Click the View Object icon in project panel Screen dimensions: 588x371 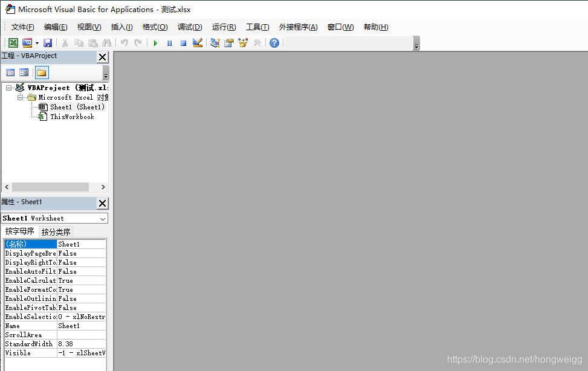[x=24, y=73]
